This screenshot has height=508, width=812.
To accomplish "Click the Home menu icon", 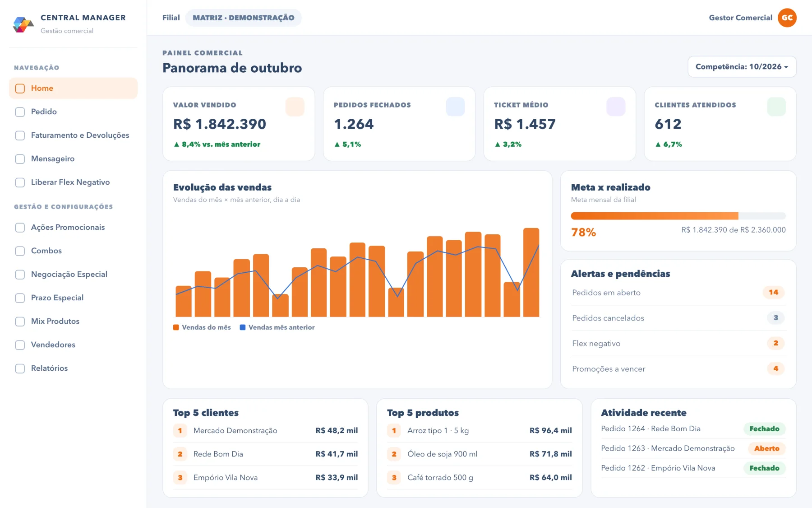I will click(x=20, y=89).
